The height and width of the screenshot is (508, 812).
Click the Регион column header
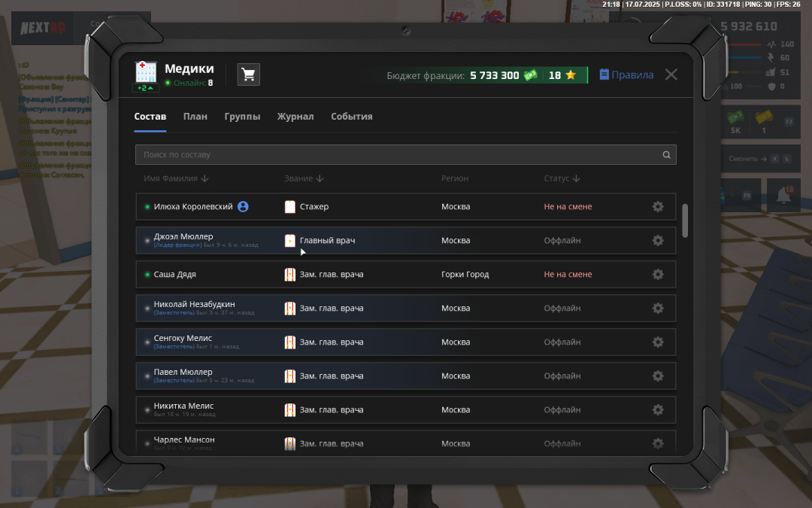tap(455, 178)
